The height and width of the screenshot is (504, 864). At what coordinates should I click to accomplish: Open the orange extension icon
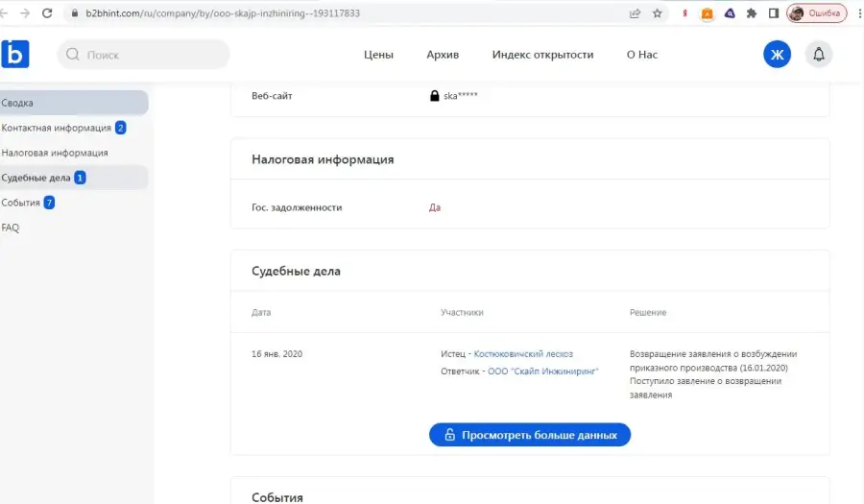click(707, 13)
